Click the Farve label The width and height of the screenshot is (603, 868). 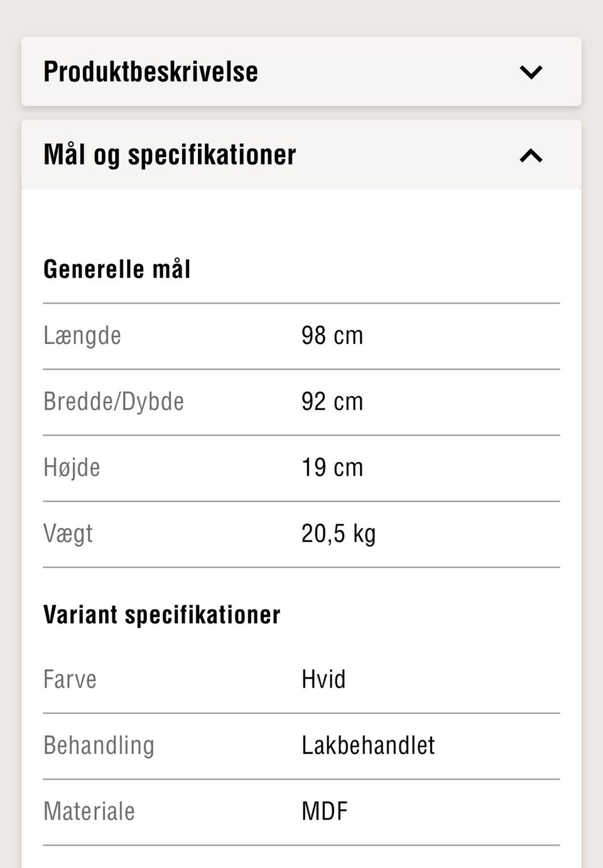(x=70, y=679)
